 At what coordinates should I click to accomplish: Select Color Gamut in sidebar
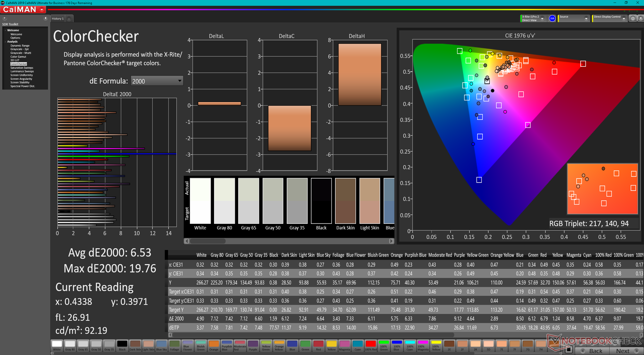18,57
